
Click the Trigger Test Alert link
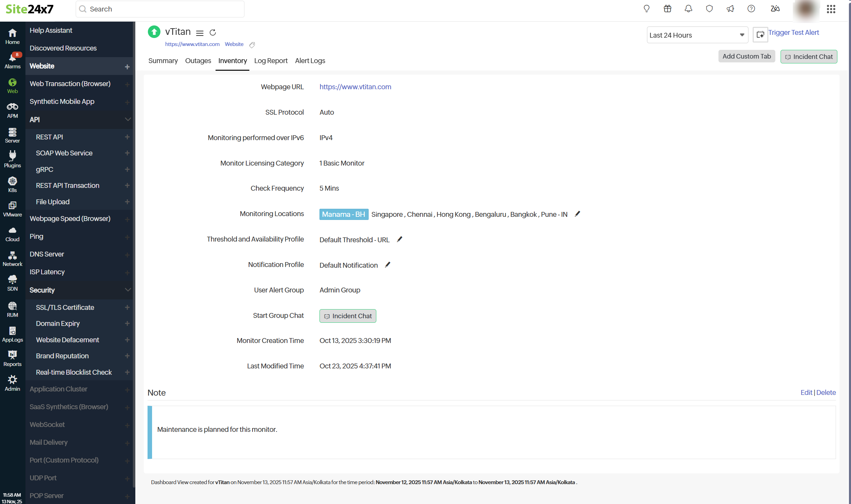tap(794, 32)
